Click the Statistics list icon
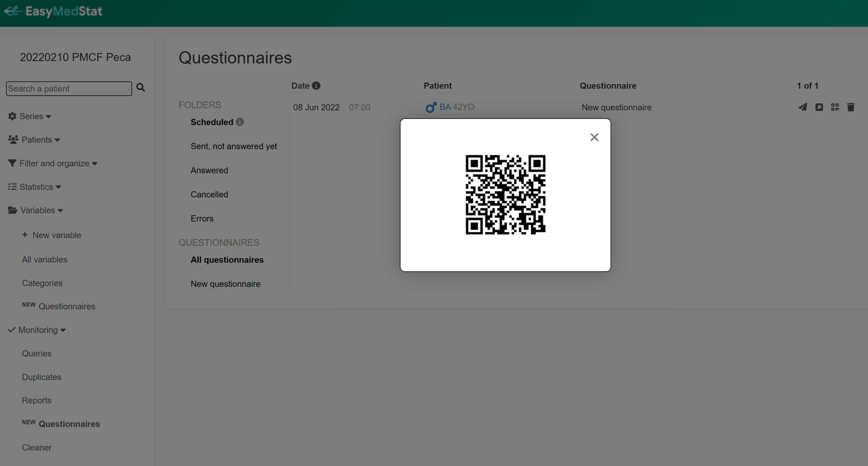Viewport: 868px width, 466px height. click(12, 187)
